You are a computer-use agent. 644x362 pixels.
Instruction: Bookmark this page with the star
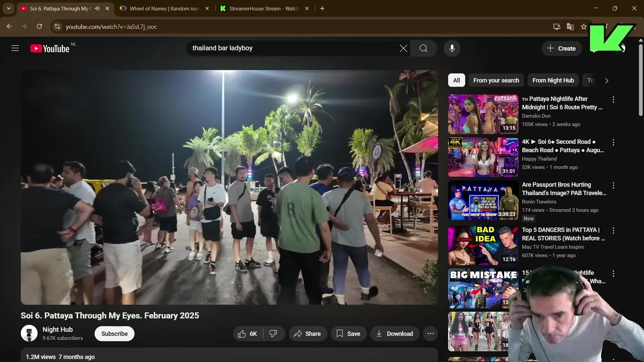click(x=584, y=27)
